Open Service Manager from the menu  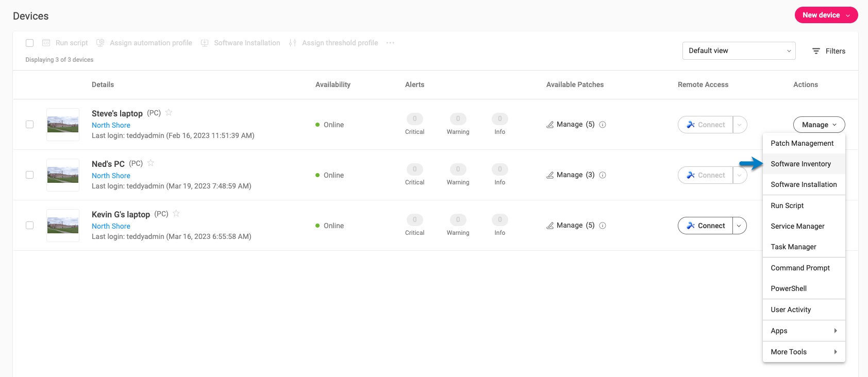pyautogui.click(x=804, y=226)
